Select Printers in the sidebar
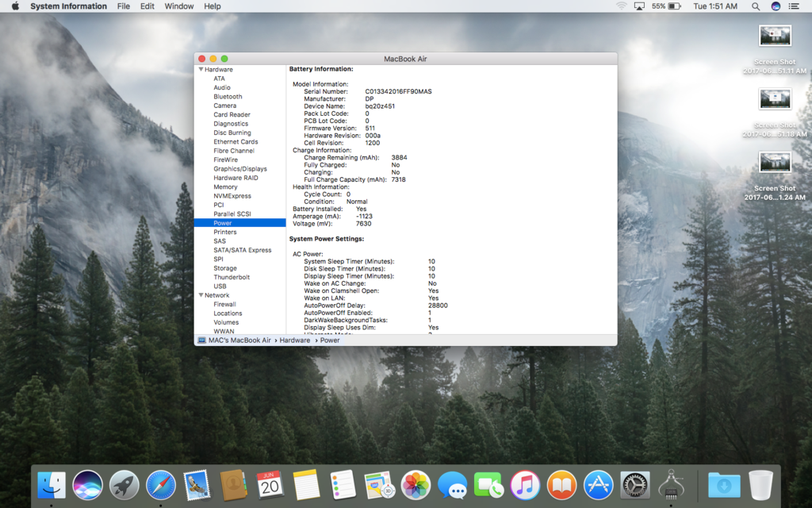Image resolution: width=812 pixels, height=508 pixels. 224,232
